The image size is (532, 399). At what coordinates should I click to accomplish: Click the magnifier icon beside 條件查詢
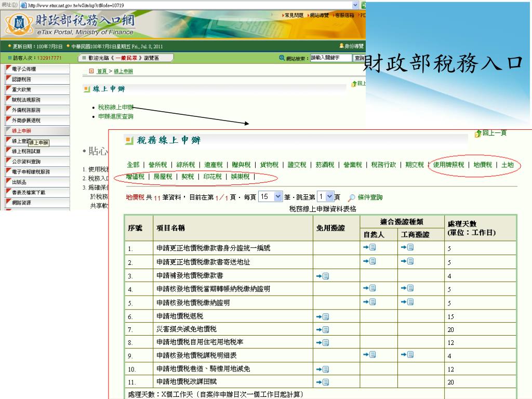coord(352,197)
